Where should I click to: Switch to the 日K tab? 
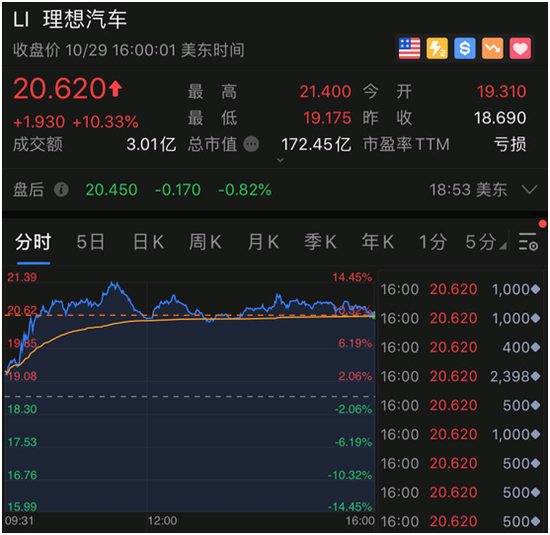(148, 242)
